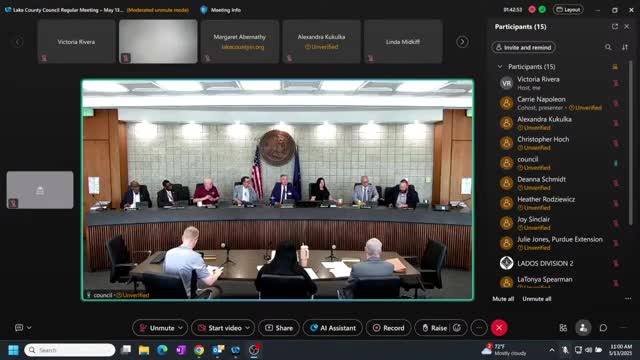Select self-view video thumbnail

tap(40, 190)
